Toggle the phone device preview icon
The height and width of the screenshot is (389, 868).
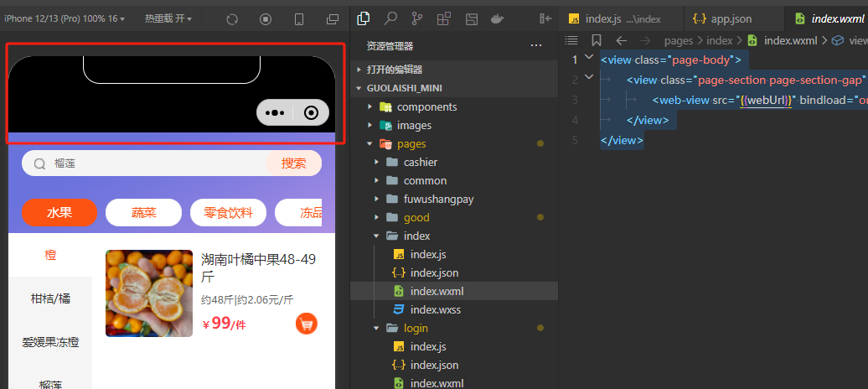(x=299, y=19)
